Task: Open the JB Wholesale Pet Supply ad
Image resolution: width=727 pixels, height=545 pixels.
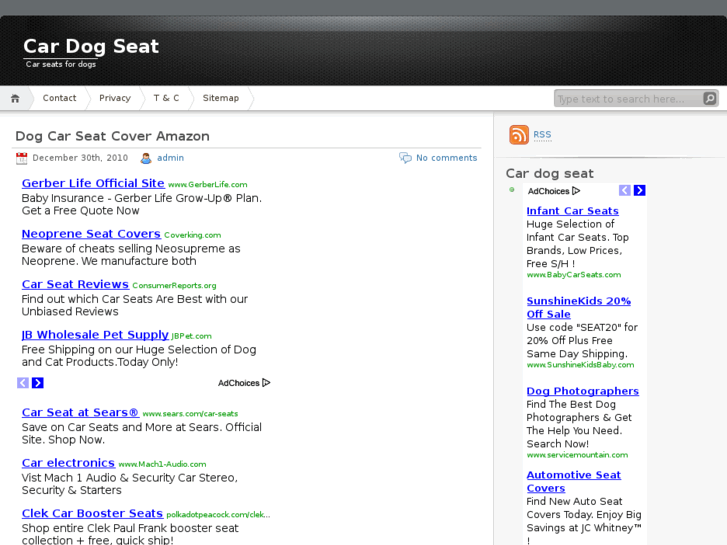Action: (x=95, y=335)
